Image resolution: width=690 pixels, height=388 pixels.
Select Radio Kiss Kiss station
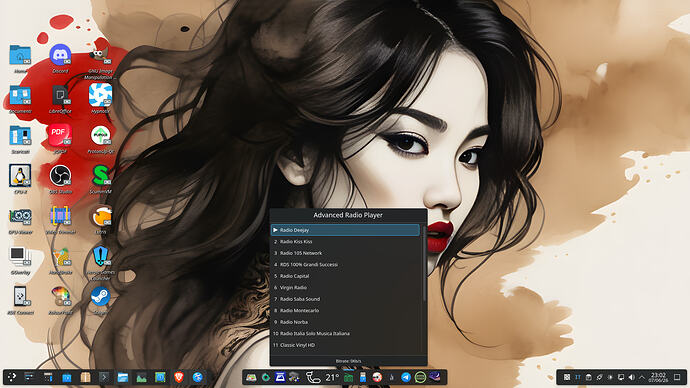click(x=345, y=242)
